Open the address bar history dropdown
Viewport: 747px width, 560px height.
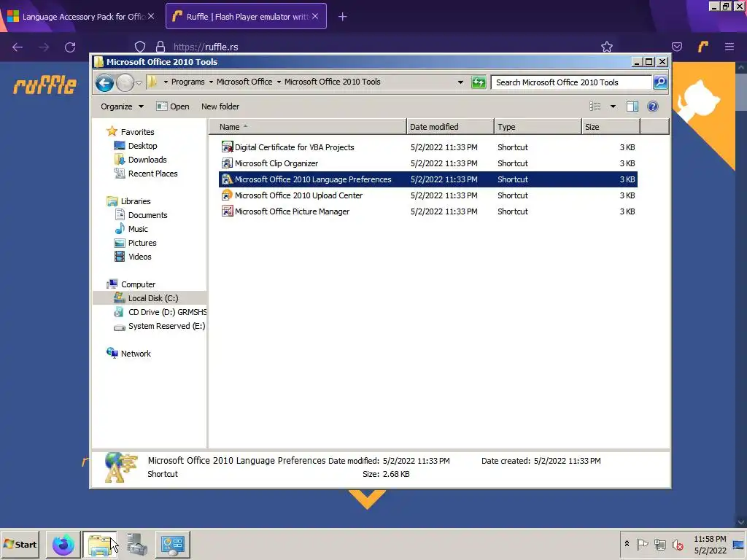(460, 82)
